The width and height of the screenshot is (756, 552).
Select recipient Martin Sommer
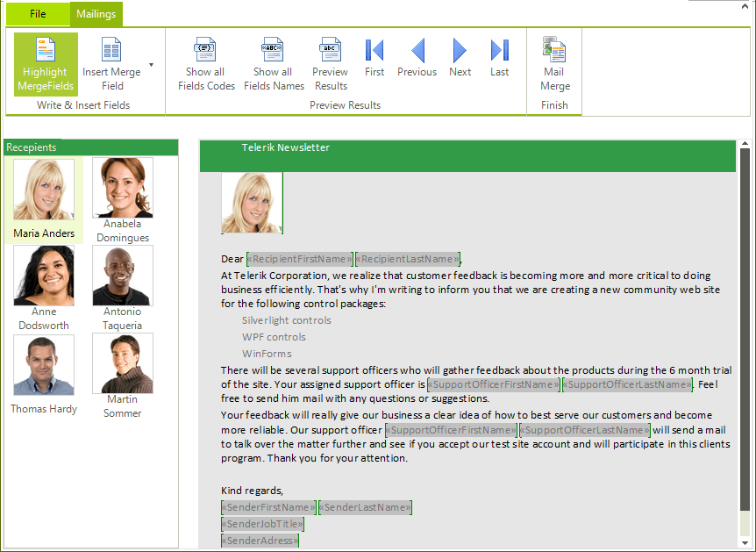[x=123, y=376]
